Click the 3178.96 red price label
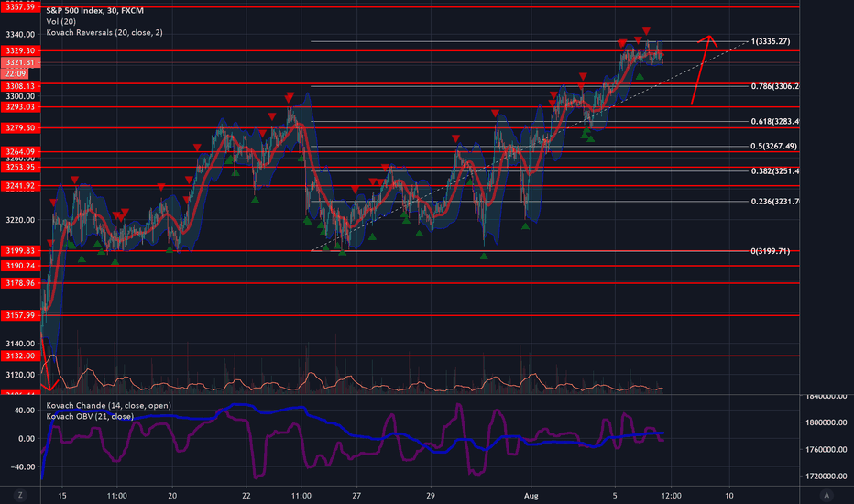 20,283
